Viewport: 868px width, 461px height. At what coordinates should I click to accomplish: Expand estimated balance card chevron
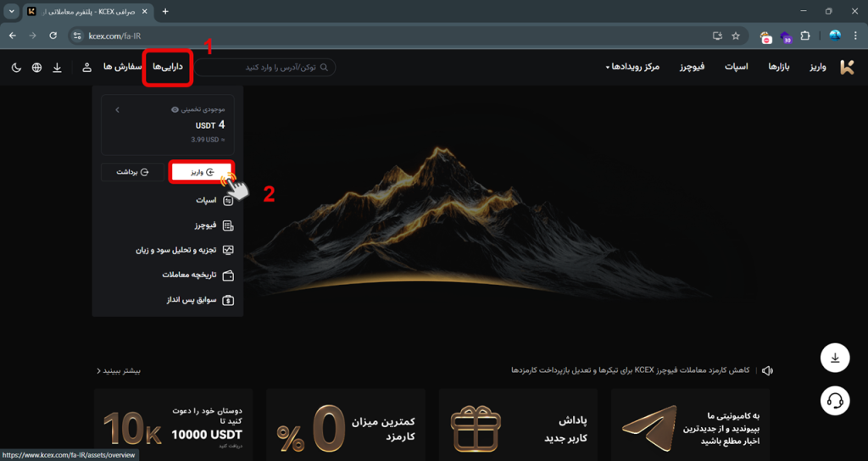pyautogui.click(x=117, y=110)
